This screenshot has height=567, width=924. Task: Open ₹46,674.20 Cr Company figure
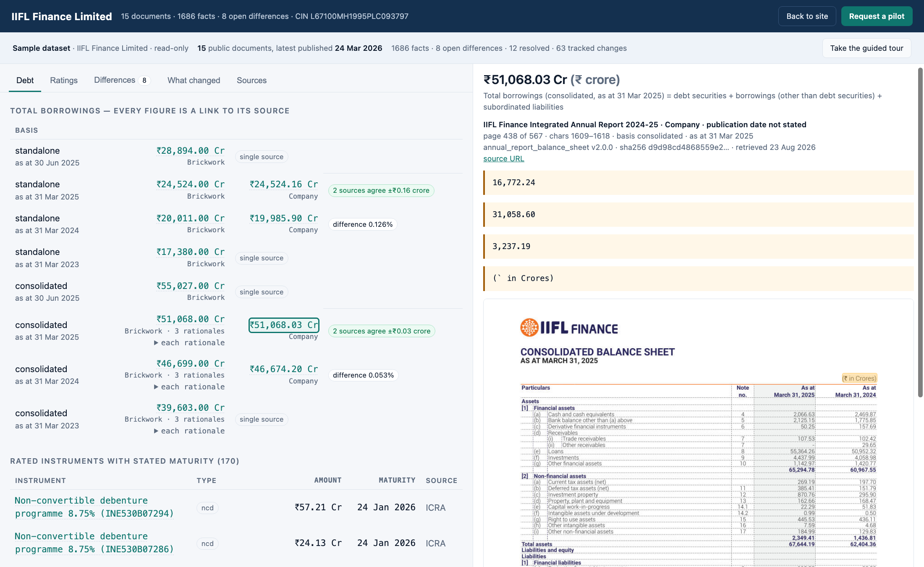point(284,369)
